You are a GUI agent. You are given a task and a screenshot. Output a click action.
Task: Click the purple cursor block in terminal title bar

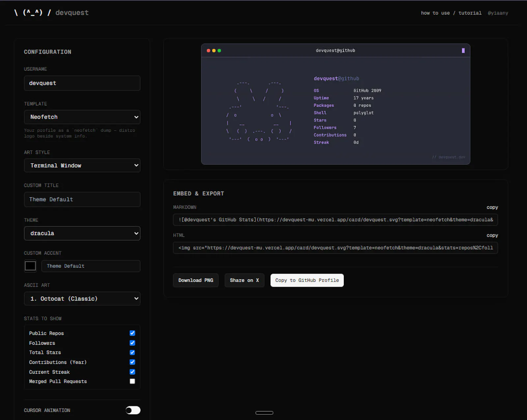point(463,51)
